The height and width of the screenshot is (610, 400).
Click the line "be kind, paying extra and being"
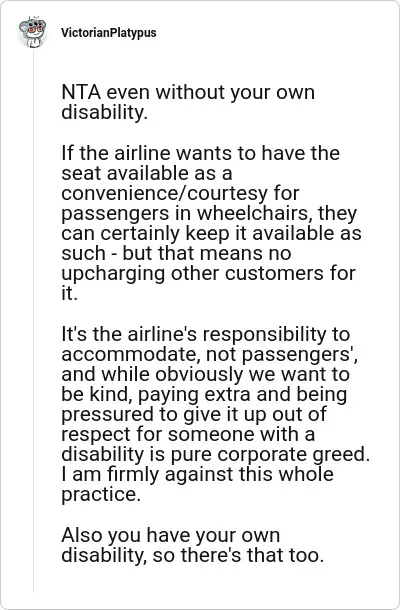click(x=204, y=394)
